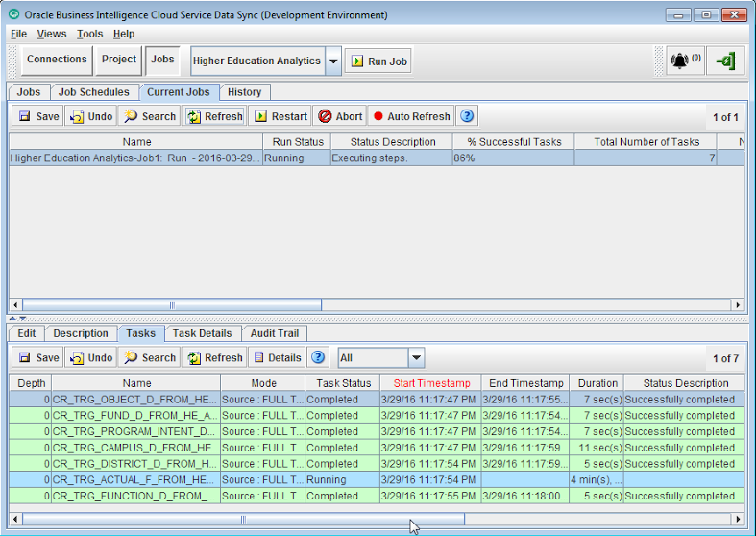The width and height of the screenshot is (756, 536).
Task: Open the File menu
Action: pyautogui.click(x=19, y=34)
